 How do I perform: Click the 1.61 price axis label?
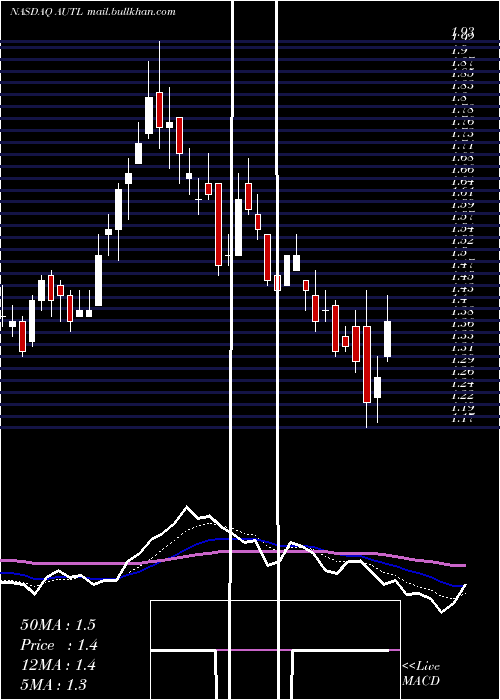tap(463, 193)
